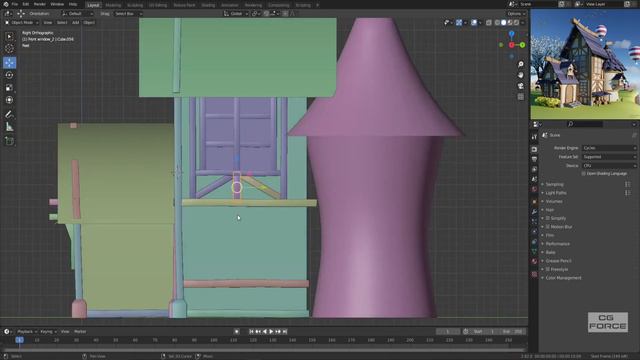Open the Tool properties tab icon
Image resolution: width=640 pixels, height=360 pixels.
[x=534, y=137]
